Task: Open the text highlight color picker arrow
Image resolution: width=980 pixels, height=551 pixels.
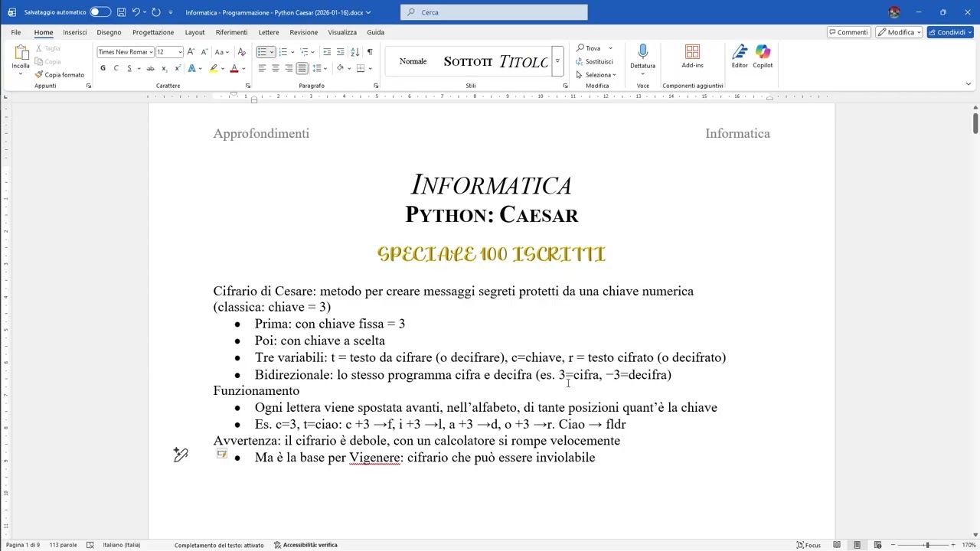Action: click(223, 68)
